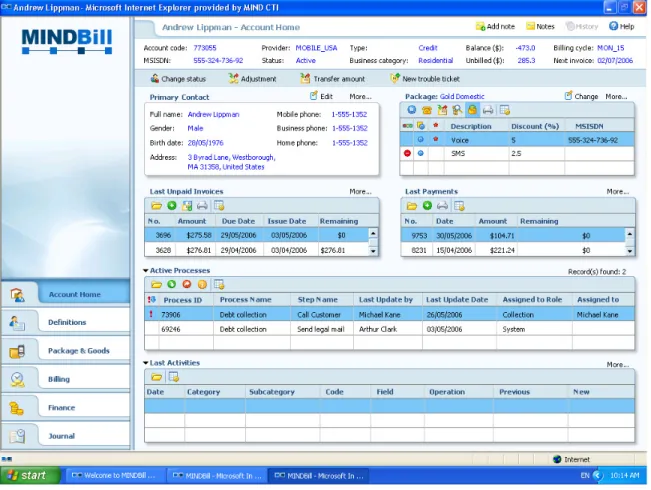Click the Finance coins icon in sidebar
The image size is (651, 490).
coord(17,409)
